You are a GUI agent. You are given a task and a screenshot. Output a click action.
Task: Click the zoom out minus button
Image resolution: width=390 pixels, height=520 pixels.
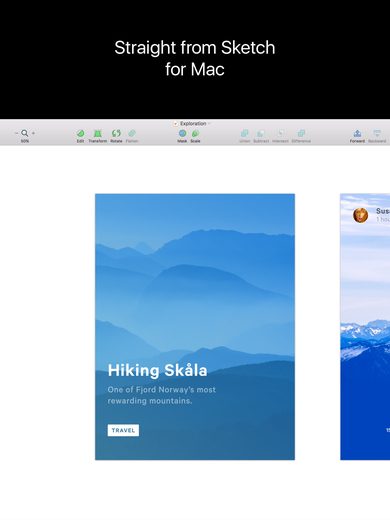pyautogui.click(x=16, y=133)
